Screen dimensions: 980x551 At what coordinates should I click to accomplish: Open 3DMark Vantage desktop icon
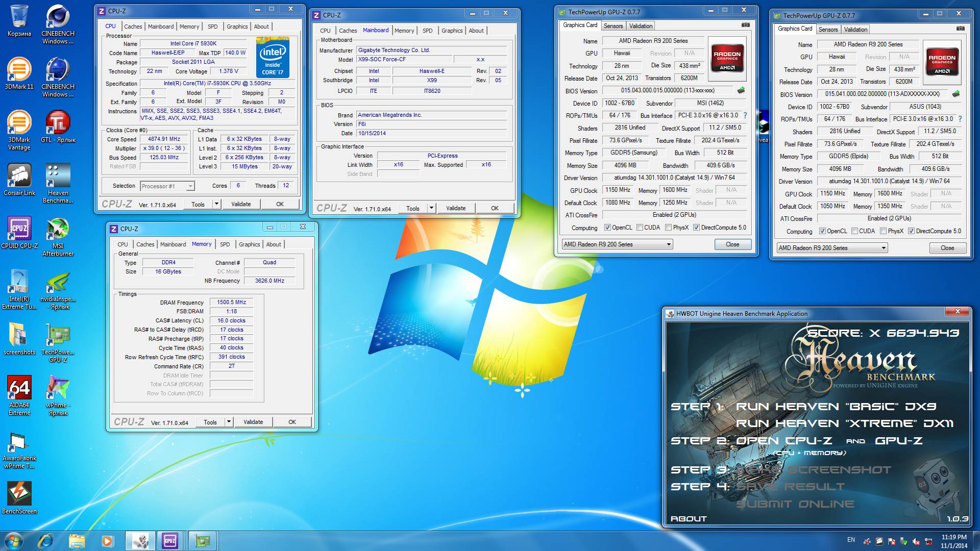point(19,130)
